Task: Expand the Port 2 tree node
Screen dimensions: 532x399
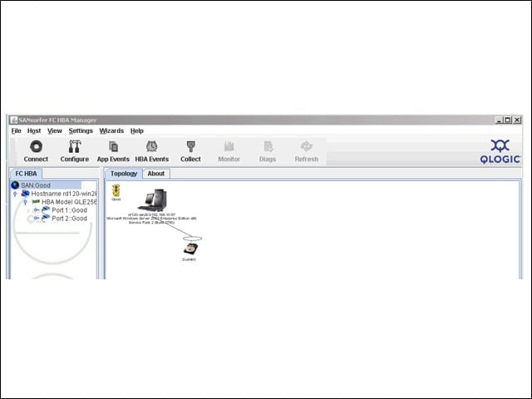Action: 36,219
